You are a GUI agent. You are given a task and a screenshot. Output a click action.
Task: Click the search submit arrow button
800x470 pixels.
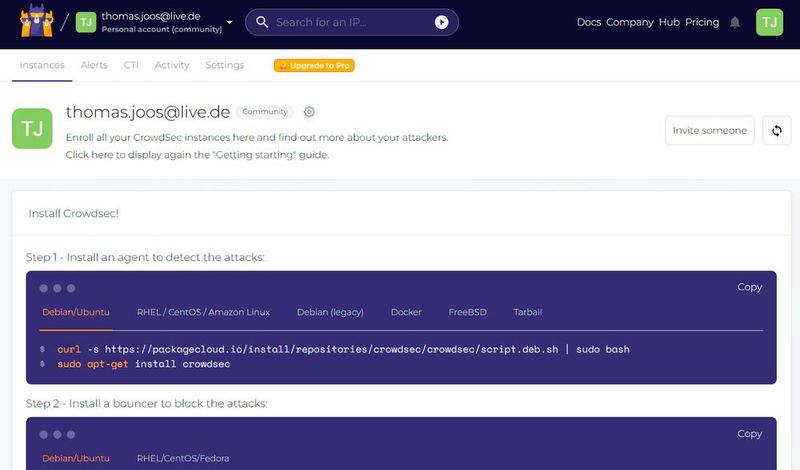click(441, 22)
